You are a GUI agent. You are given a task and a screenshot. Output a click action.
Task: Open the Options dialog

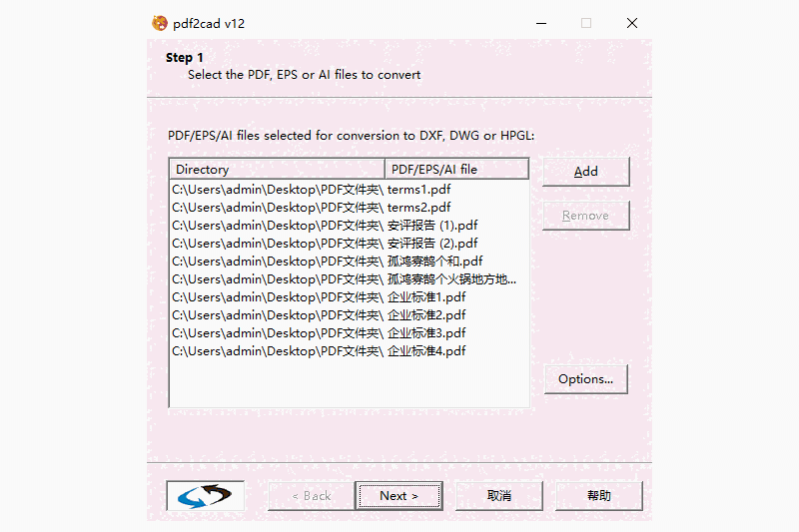point(586,379)
